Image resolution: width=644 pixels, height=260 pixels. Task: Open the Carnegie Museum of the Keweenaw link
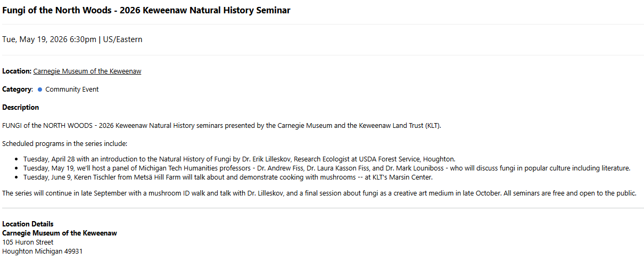87,71
